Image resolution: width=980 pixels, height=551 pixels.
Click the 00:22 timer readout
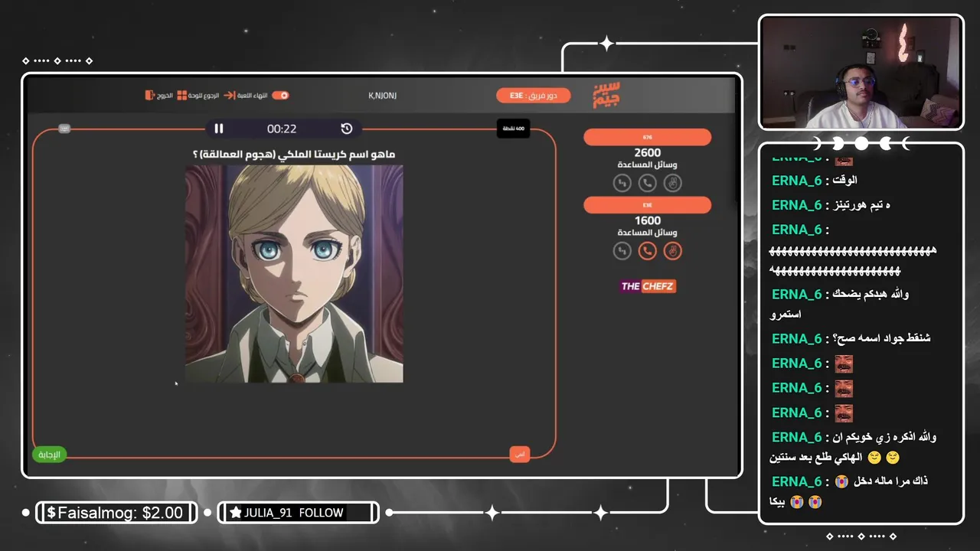(x=282, y=129)
